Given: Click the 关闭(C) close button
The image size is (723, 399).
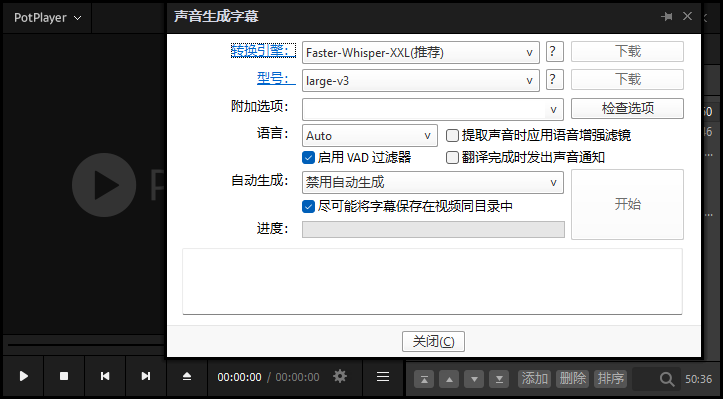Looking at the screenshot, I should (x=433, y=341).
